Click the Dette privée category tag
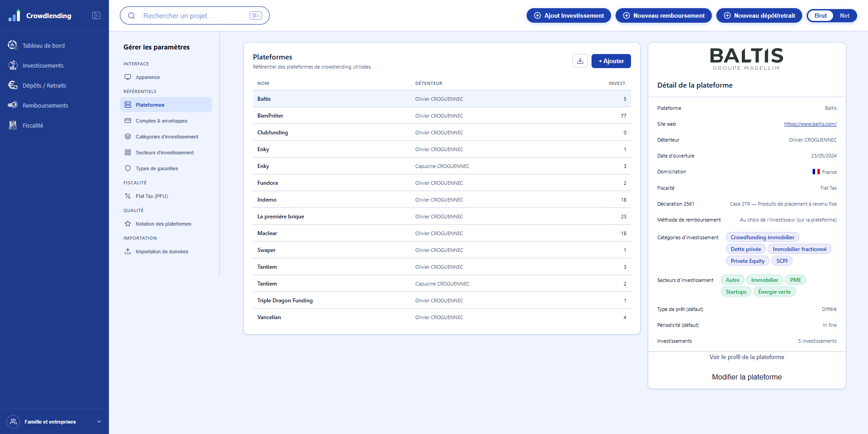868x434 pixels. 746,249
